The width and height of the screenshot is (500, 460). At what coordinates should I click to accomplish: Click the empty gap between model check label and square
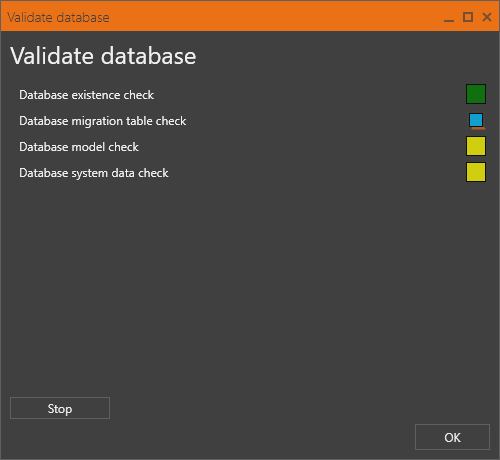(300, 147)
